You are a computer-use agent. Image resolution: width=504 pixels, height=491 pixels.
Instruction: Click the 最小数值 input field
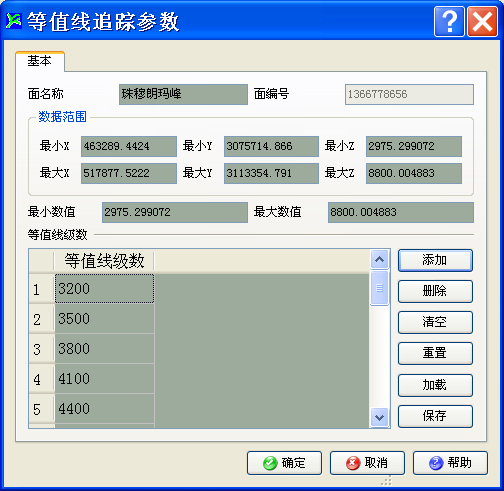(175, 212)
